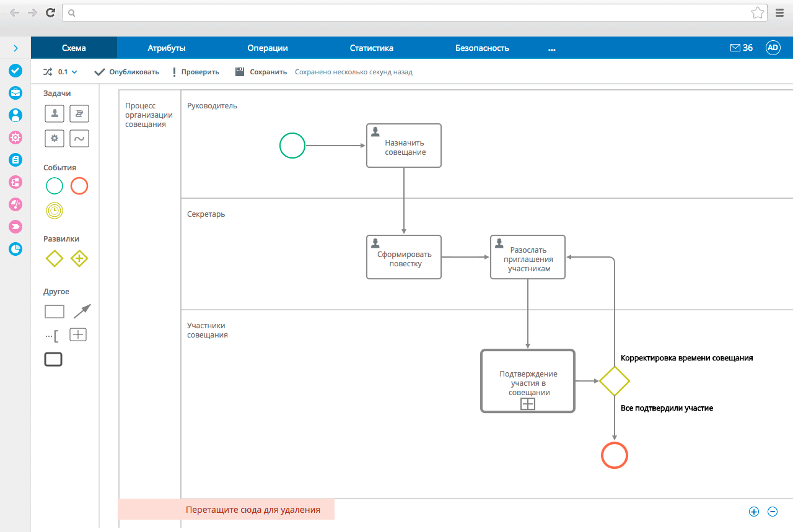The width and height of the screenshot is (793, 532).
Task: Pick the exclusive gateway diamond in Развилки
Action: click(x=55, y=258)
